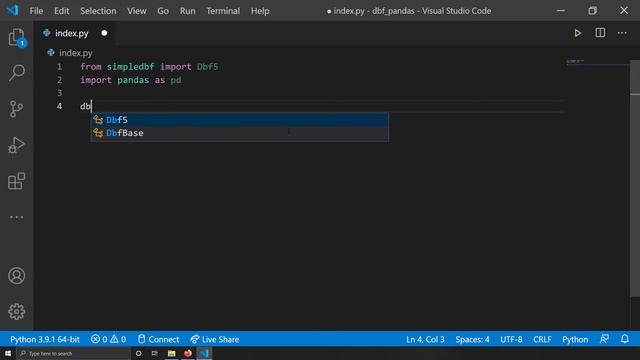Run Python file with the play button

coord(578,33)
